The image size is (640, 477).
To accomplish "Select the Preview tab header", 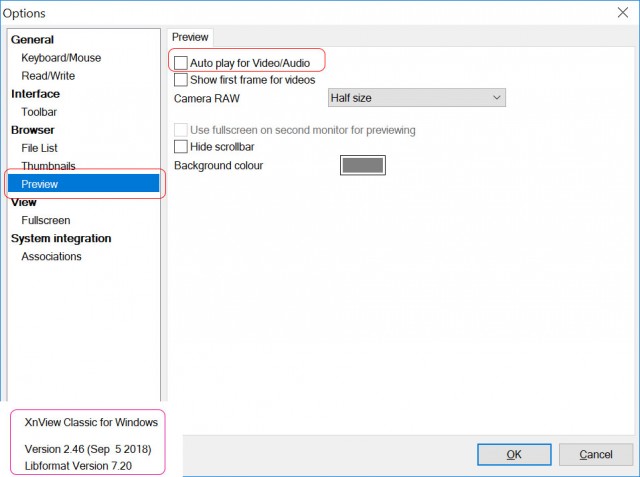I will click(x=190, y=37).
